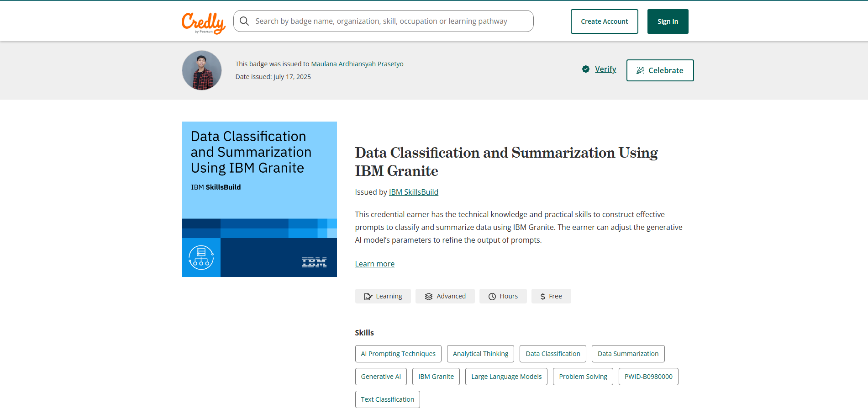This screenshot has height=420, width=868.
Task: Click the Hours clock icon
Action: (492, 297)
